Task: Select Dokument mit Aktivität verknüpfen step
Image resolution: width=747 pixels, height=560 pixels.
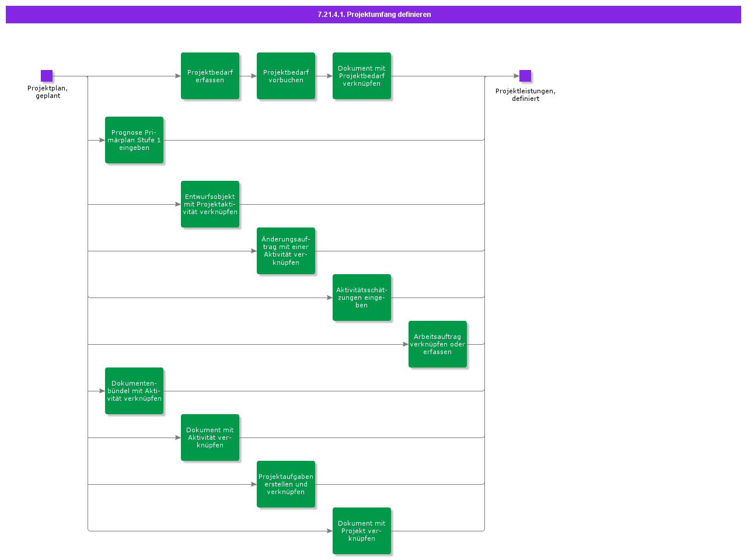Action: 210,437
